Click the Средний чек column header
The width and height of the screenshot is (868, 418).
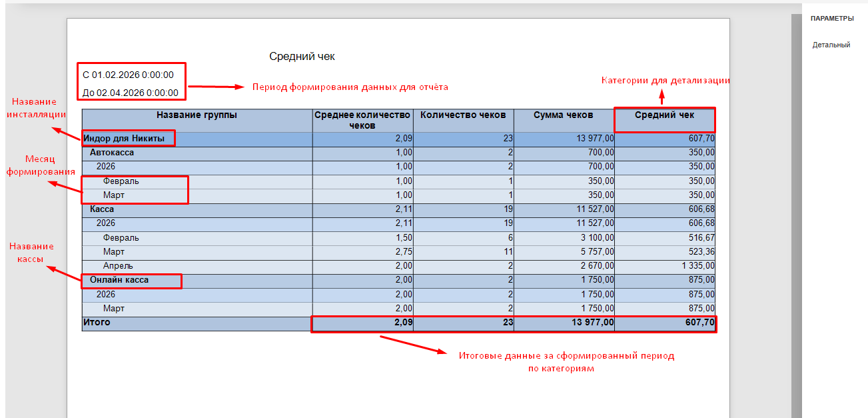coord(664,115)
